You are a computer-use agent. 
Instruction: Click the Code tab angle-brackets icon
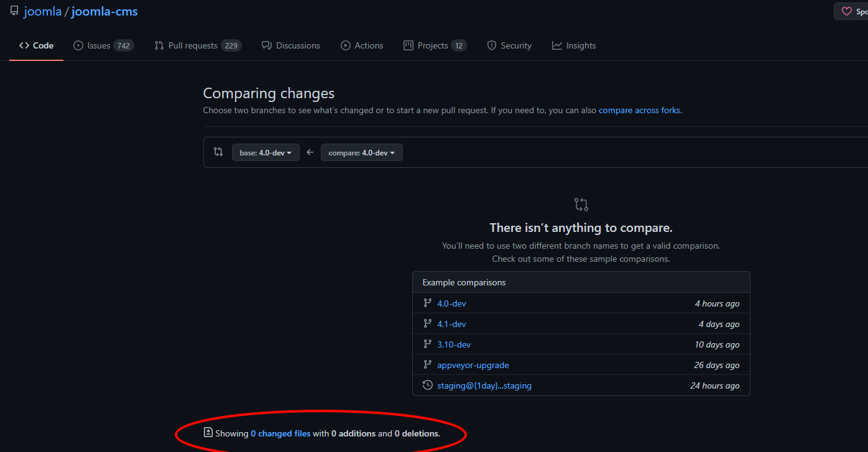(24, 45)
